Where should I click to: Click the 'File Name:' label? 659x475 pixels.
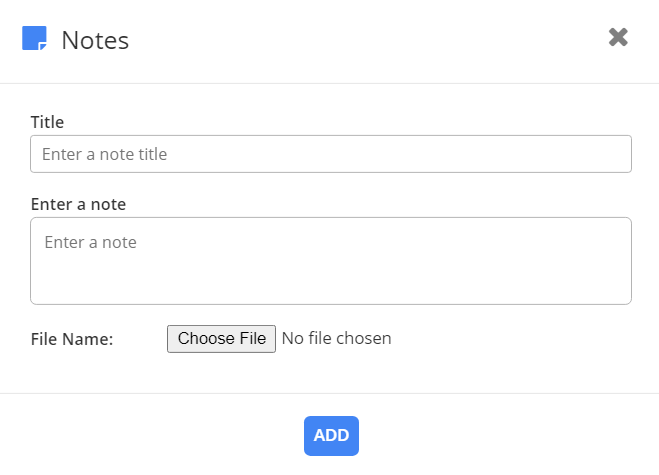(x=72, y=339)
